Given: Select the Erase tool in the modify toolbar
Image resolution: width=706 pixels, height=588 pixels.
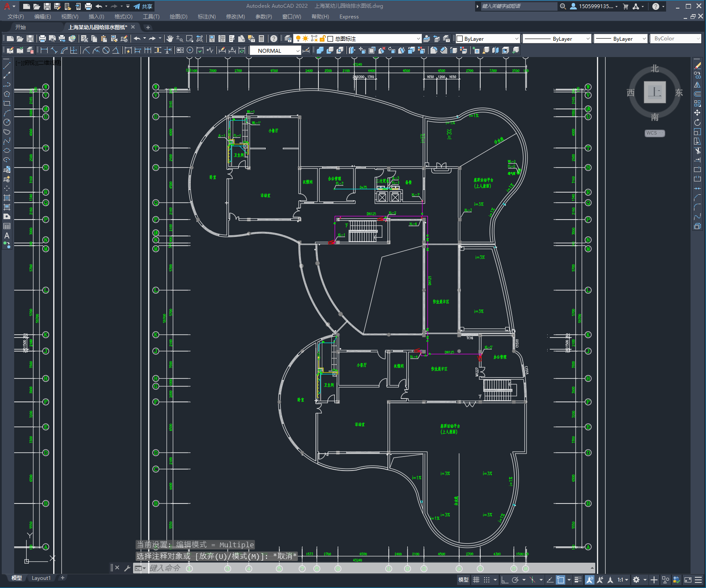Looking at the screenshot, I should pos(697,66).
